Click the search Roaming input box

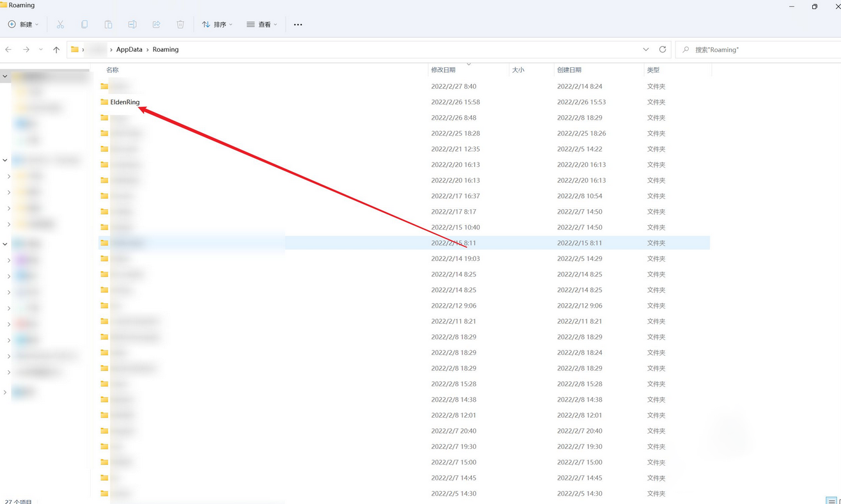coord(761,49)
